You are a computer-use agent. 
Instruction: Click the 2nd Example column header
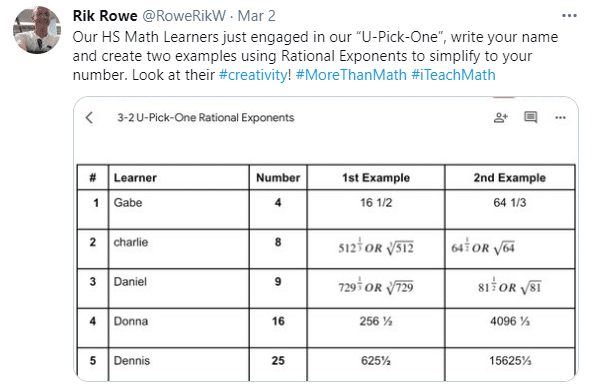(510, 177)
